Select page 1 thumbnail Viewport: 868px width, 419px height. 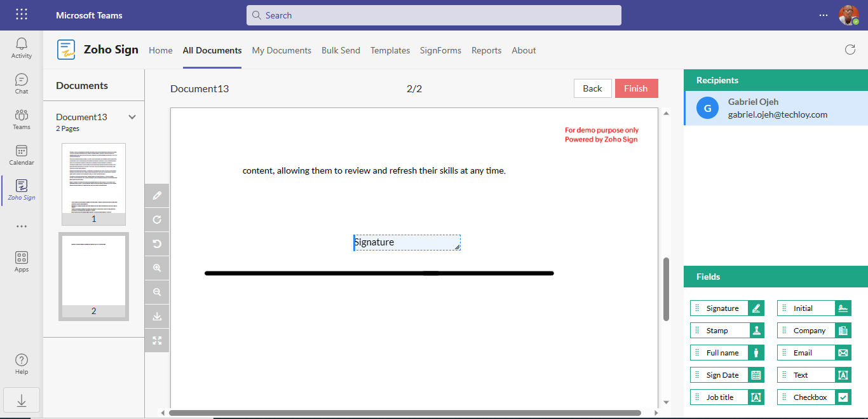(93, 184)
